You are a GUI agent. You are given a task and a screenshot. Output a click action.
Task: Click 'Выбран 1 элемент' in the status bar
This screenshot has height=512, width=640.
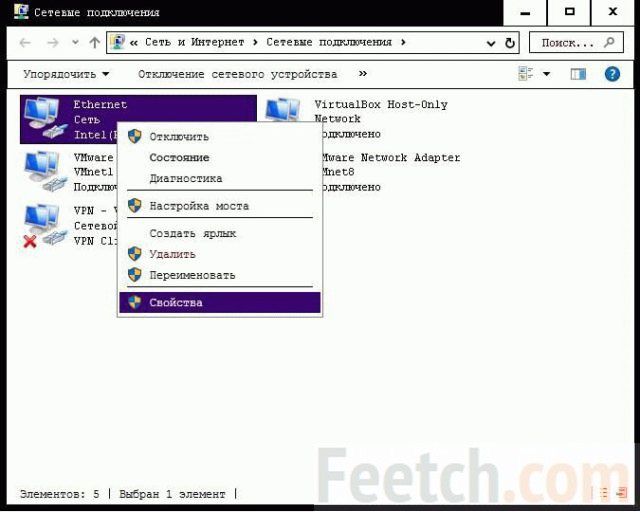click(172, 494)
